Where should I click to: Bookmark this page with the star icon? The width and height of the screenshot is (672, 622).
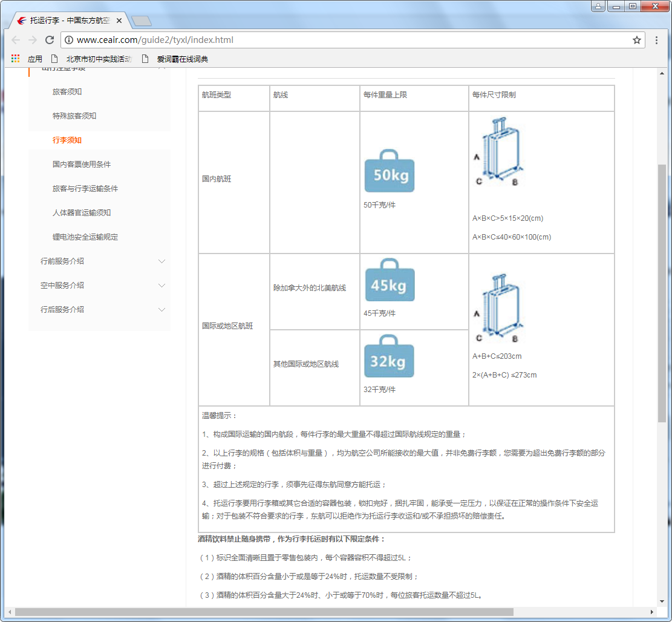(x=637, y=40)
